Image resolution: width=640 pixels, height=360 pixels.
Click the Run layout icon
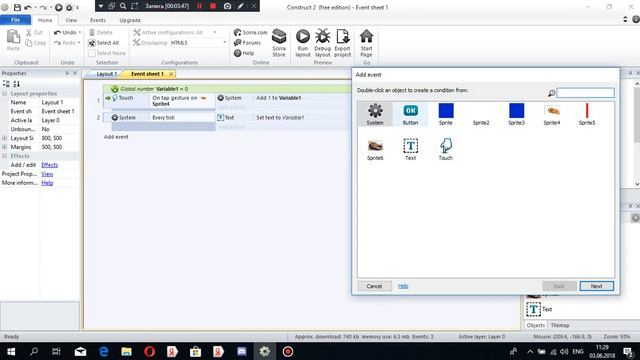303,42
